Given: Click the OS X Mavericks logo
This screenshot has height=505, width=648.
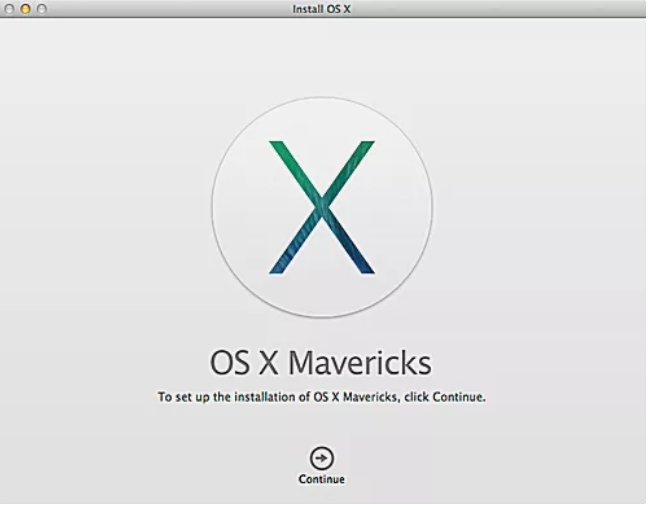Looking at the screenshot, I should click(322, 207).
